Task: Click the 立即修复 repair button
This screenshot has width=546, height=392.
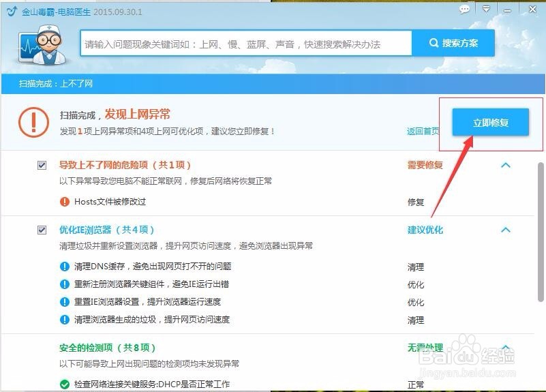Action: coord(490,122)
